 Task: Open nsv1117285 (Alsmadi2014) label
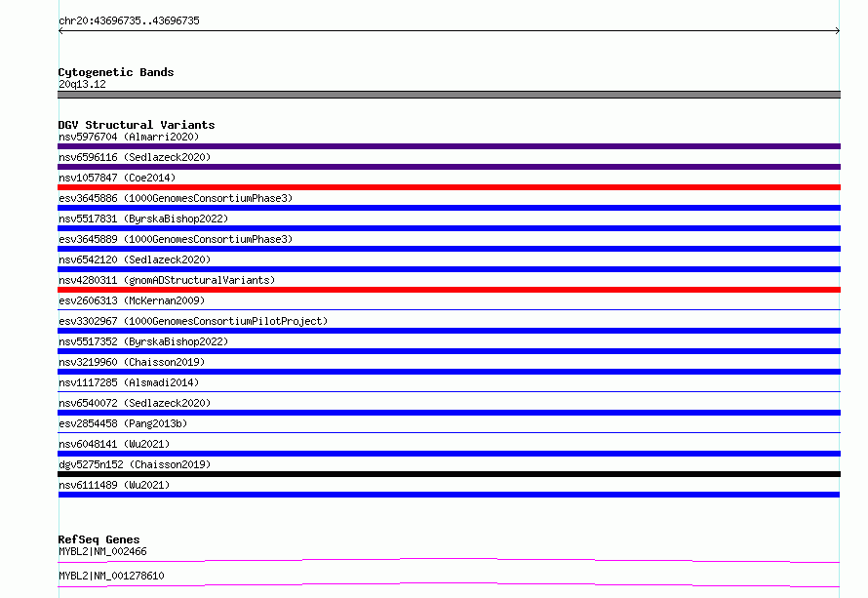(x=129, y=382)
